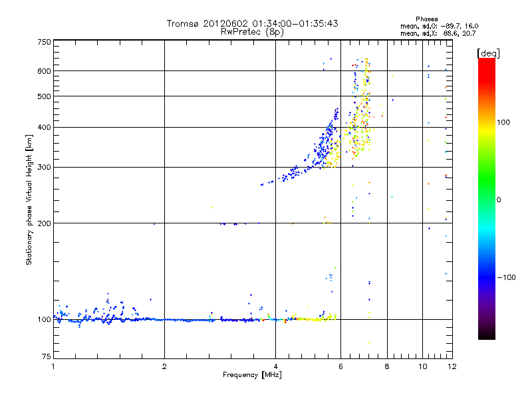
Task: Click the Frequency [MHz] axis label
Action: [252, 376]
